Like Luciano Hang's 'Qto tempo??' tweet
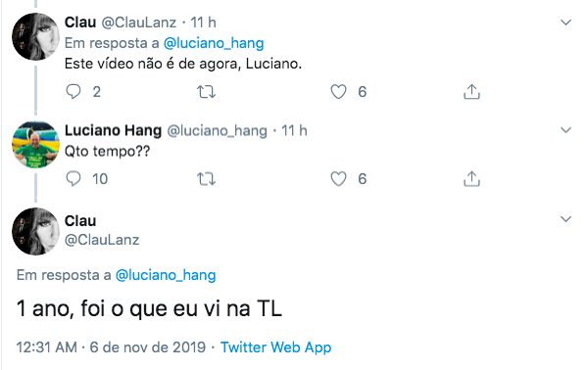This screenshot has width=588, height=370. pos(338,179)
